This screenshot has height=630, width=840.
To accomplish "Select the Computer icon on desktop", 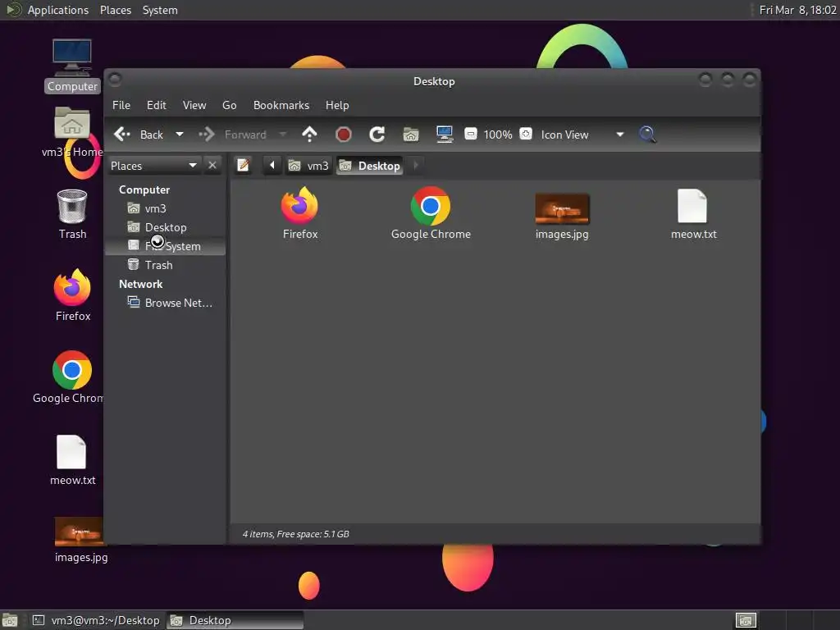I will (x=72, y=66).
